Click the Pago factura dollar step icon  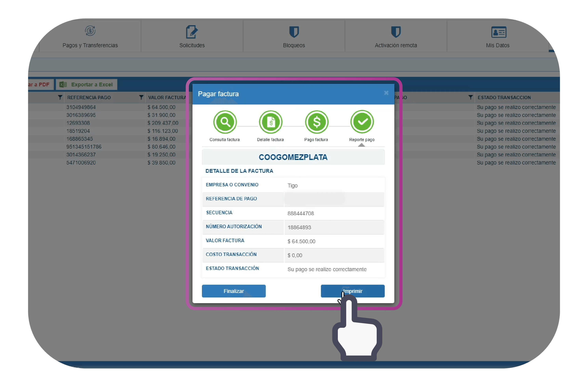[317, 122]
